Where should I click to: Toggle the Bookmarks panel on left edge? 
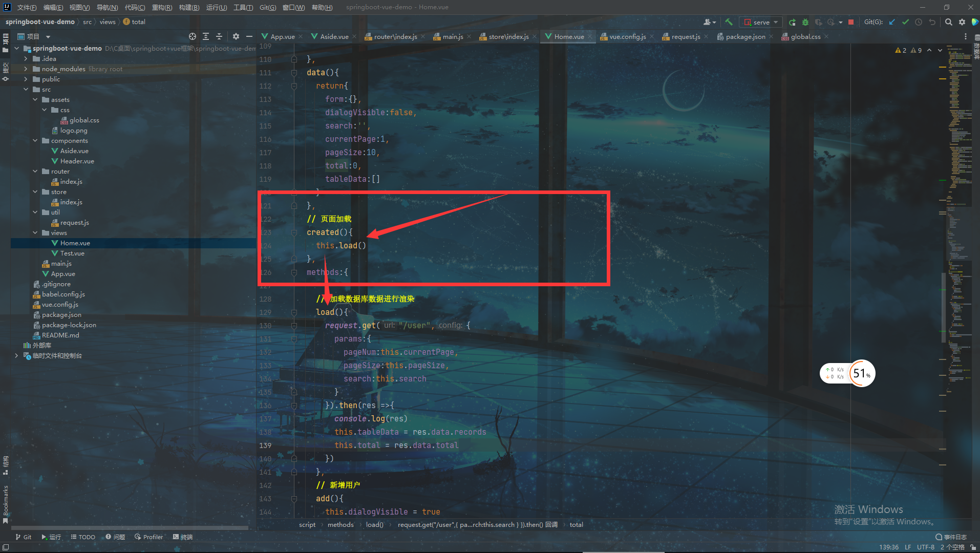tap(6, 497)
